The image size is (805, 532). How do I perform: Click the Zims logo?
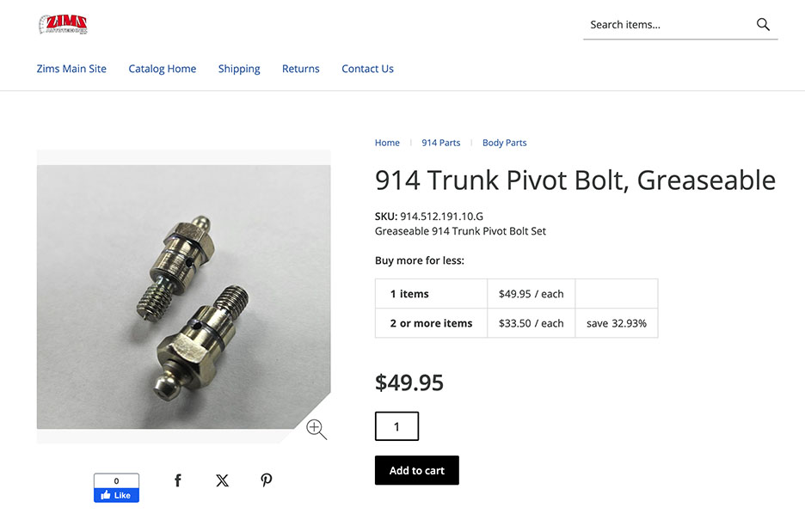(x=64, y=24)
